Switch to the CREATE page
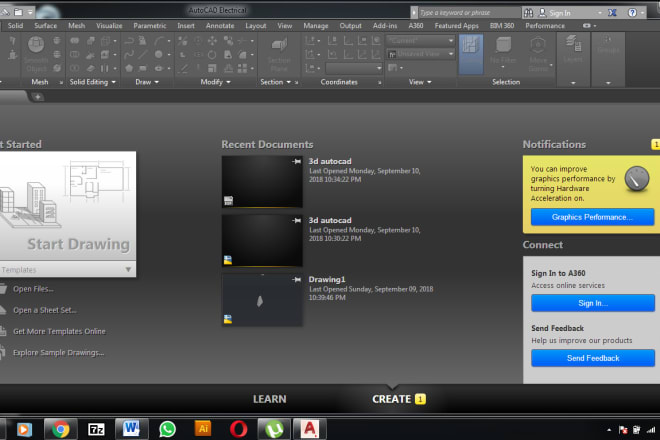This screenshot has width=660, height=440. pos(391,399)
